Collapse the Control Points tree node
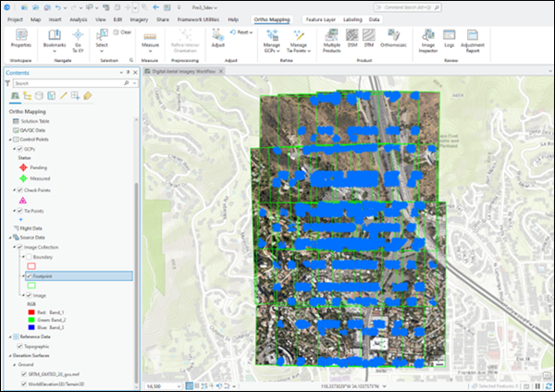This screenshot has width=555, height=392. click(x=7, y=139)
